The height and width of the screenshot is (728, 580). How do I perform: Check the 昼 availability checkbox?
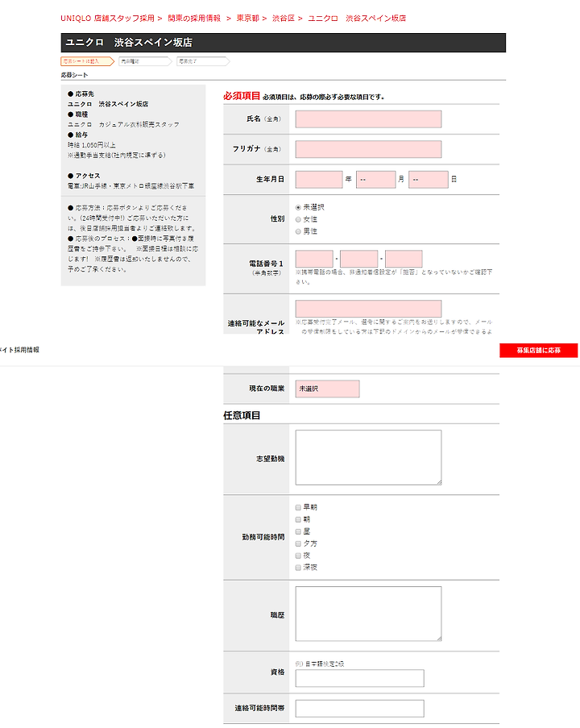tap(298, 531)
